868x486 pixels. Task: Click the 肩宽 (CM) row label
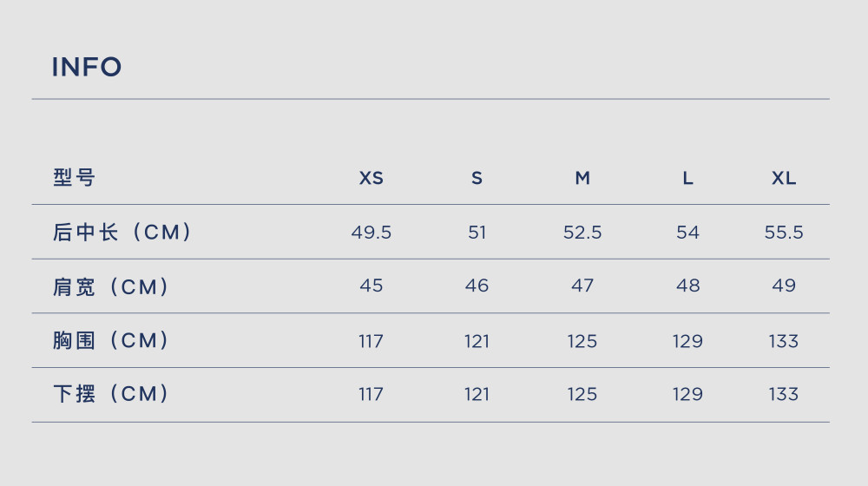[x=111, y=286]
